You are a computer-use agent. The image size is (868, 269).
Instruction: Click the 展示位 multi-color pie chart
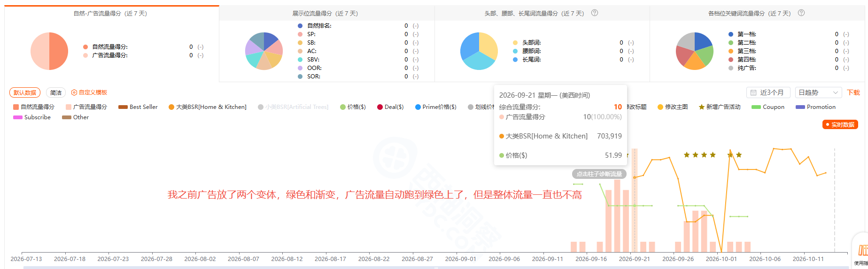click(x=264, y=51)
